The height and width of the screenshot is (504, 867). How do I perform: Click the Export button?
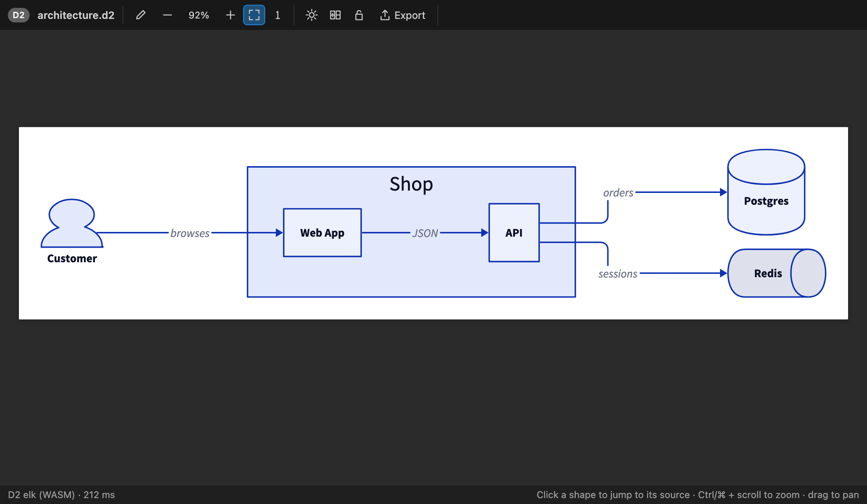click(402, 15)
